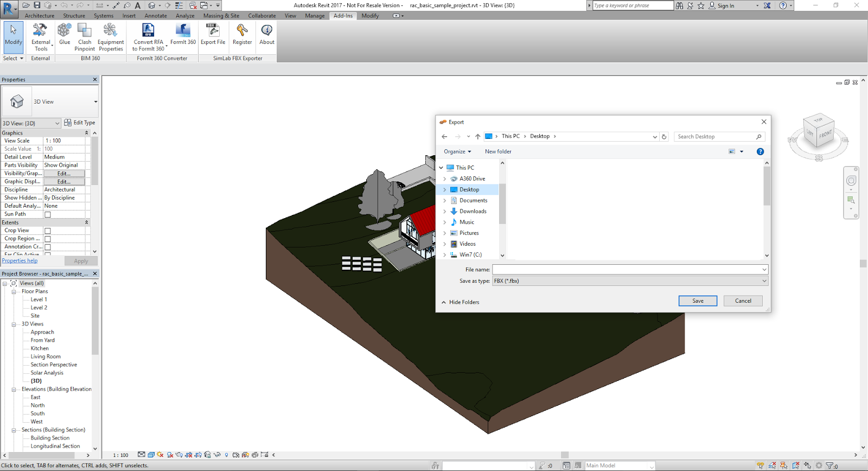This screenshot has width=868, height=471.
Task: Go up one folder in Export dialog
Action: tap(477, 137)
